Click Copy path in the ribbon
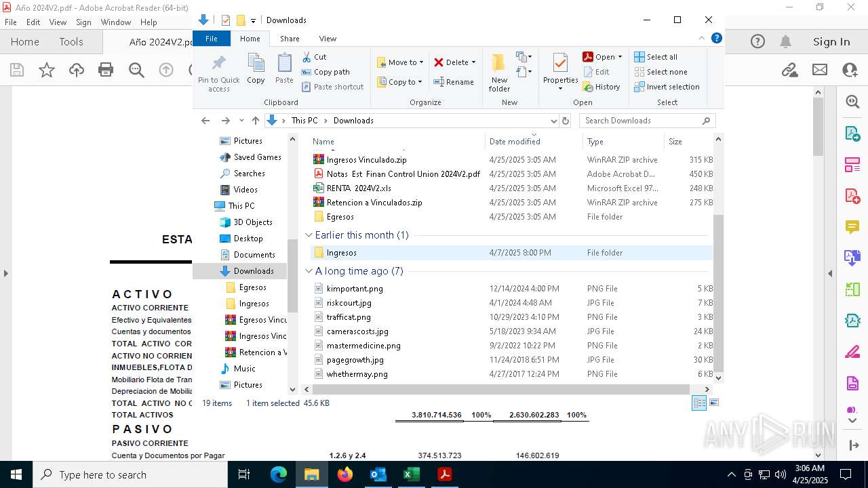 (x=325, y=72)
